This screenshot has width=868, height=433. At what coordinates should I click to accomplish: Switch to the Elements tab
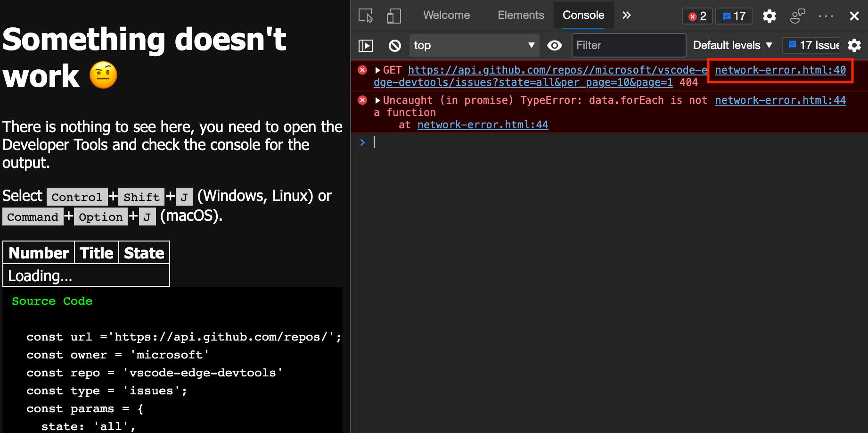pyautogui.click(x=521, y=15)
